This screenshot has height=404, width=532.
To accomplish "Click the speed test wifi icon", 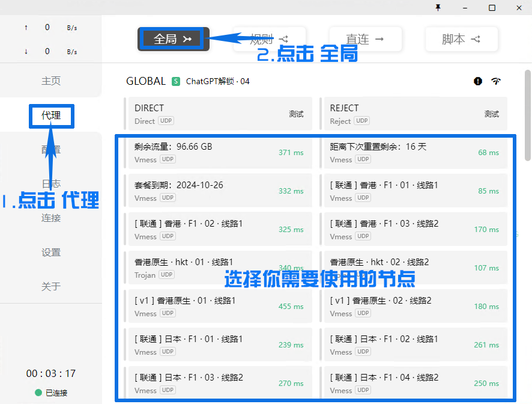I will [x=496, y=81].
